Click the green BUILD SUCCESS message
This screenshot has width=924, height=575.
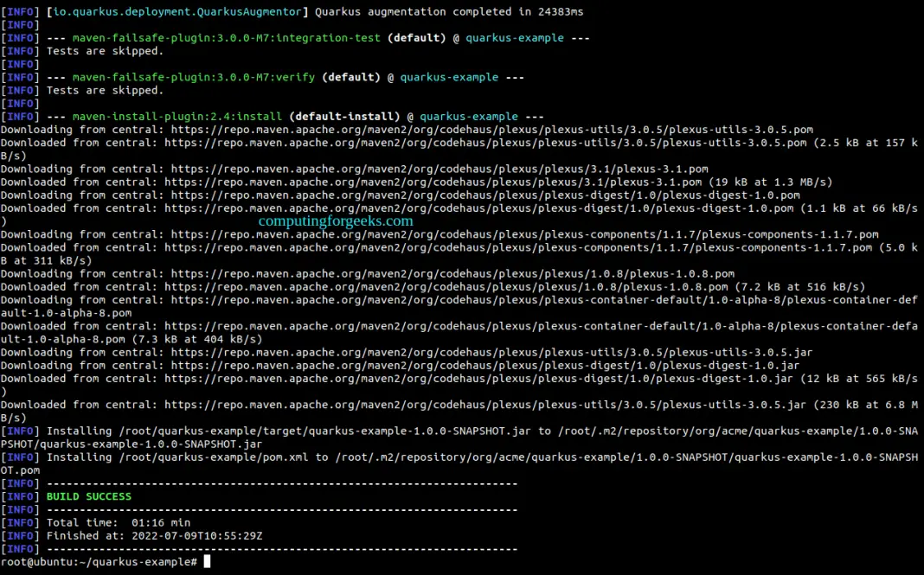click(88, 496)
